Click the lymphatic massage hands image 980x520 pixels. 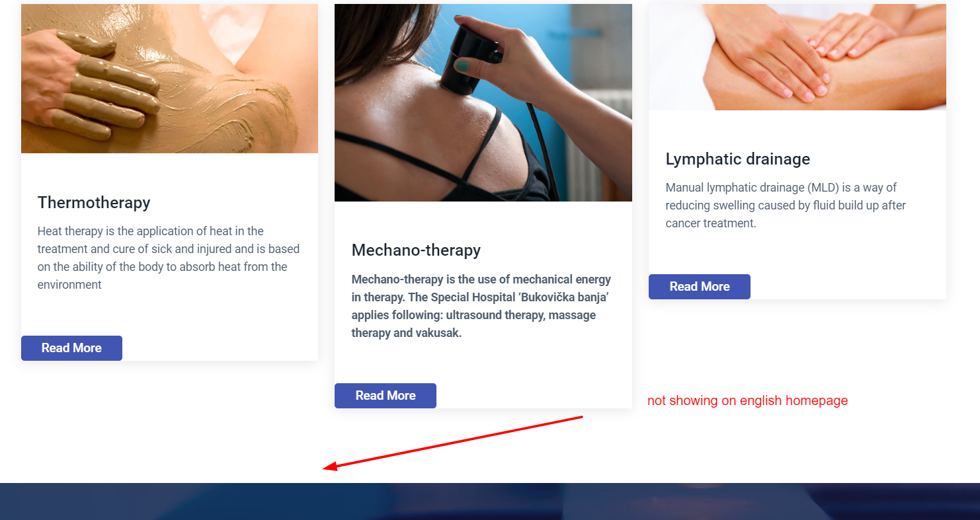coord(797,57)
